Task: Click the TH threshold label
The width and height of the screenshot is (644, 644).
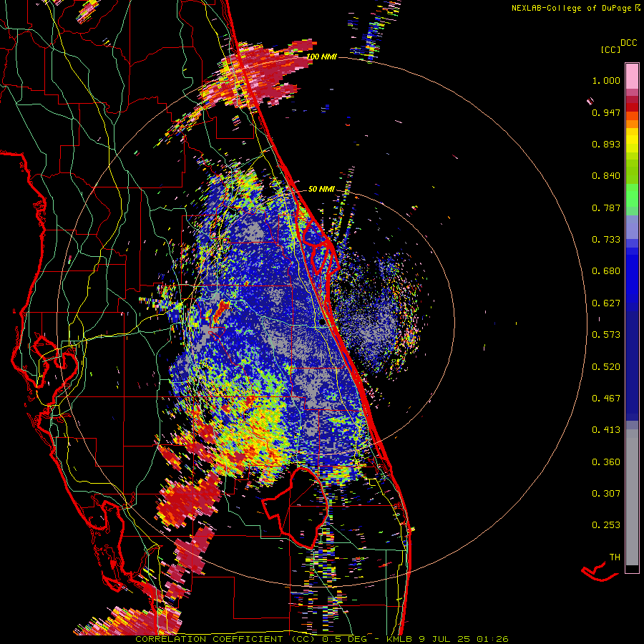Action: [x=615, y=557]
